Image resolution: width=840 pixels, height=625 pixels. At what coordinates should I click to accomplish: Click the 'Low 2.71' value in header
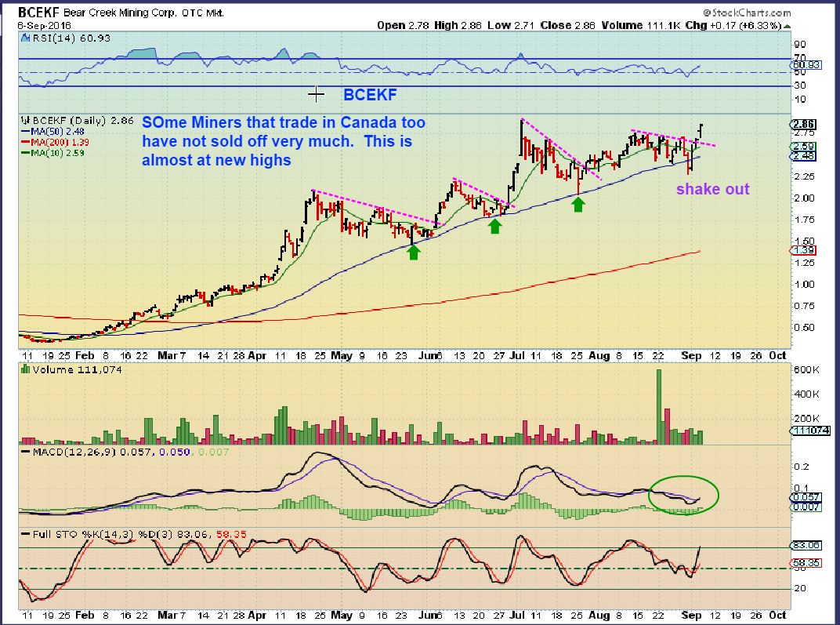(x=511, y=25)
